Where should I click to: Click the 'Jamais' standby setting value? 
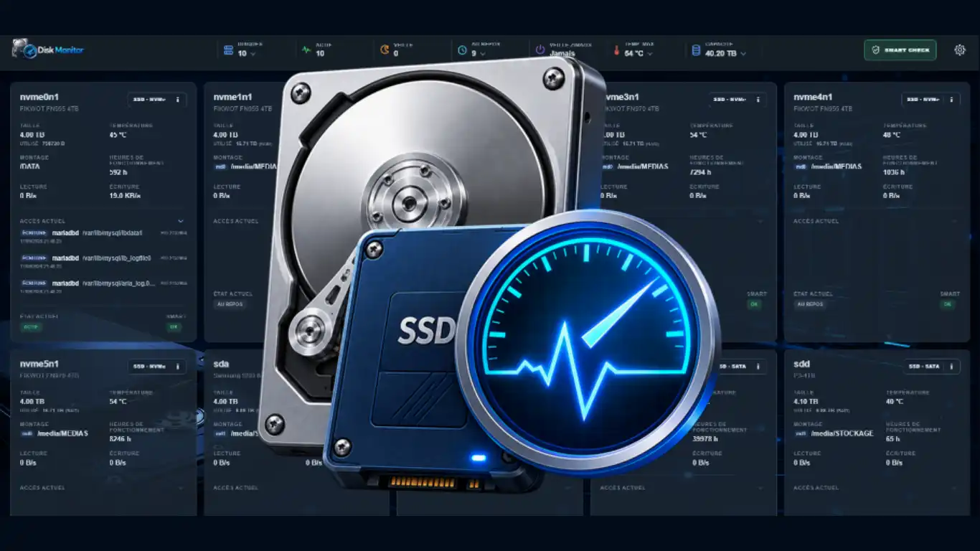click(x=562, y=54)
